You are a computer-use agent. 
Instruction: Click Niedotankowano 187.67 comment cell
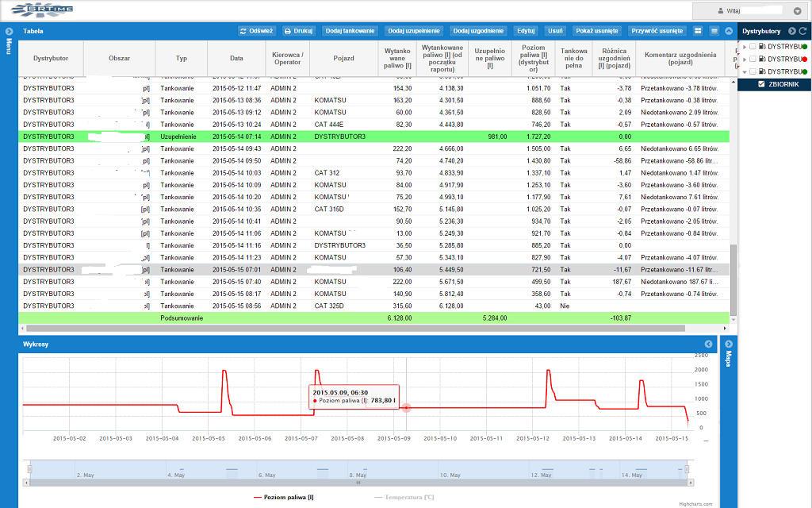pos(680,282)
